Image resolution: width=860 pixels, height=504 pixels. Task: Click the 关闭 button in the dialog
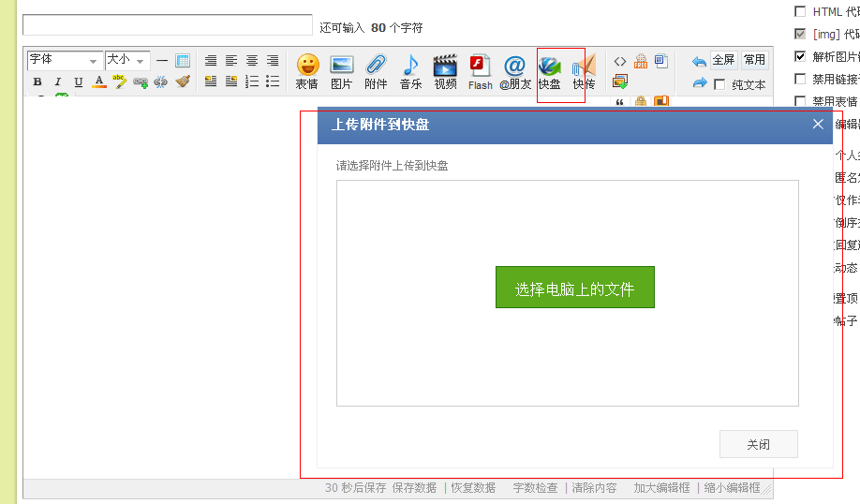click(x=759, y=444)
